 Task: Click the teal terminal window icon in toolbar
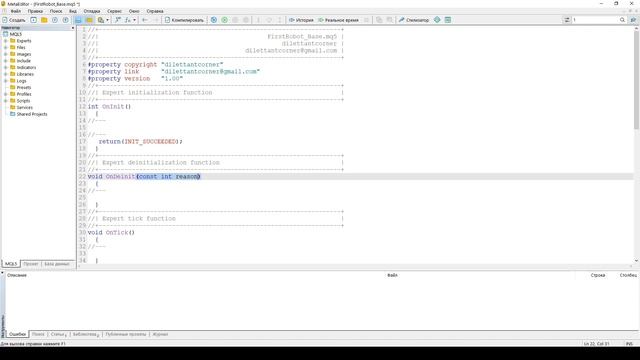448,20
